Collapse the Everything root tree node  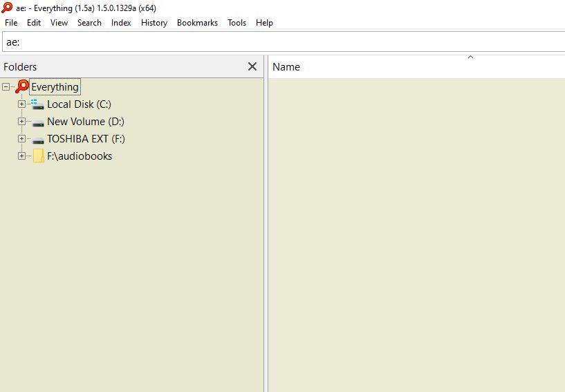point(6,86)
